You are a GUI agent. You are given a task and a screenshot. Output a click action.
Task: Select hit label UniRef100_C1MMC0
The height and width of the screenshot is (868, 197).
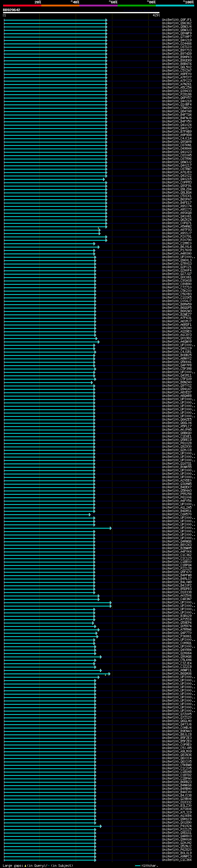tap(177, 243)
